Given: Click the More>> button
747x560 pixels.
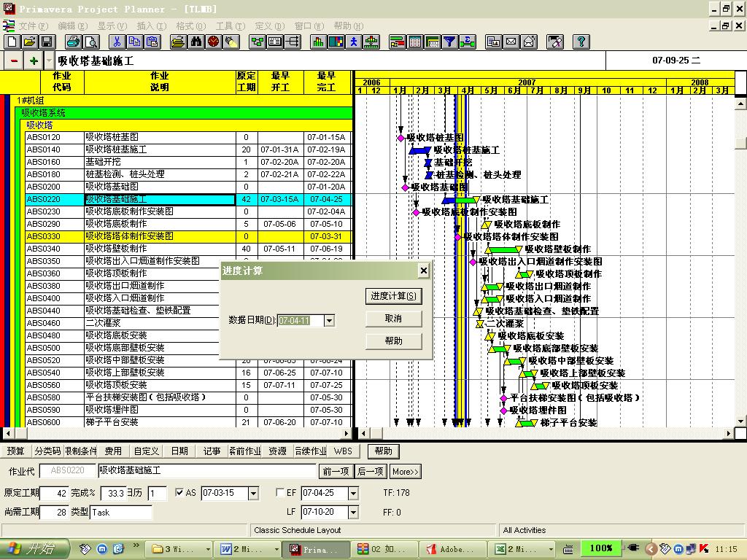Looking at the screenshot, I should (x=406, y=472).
